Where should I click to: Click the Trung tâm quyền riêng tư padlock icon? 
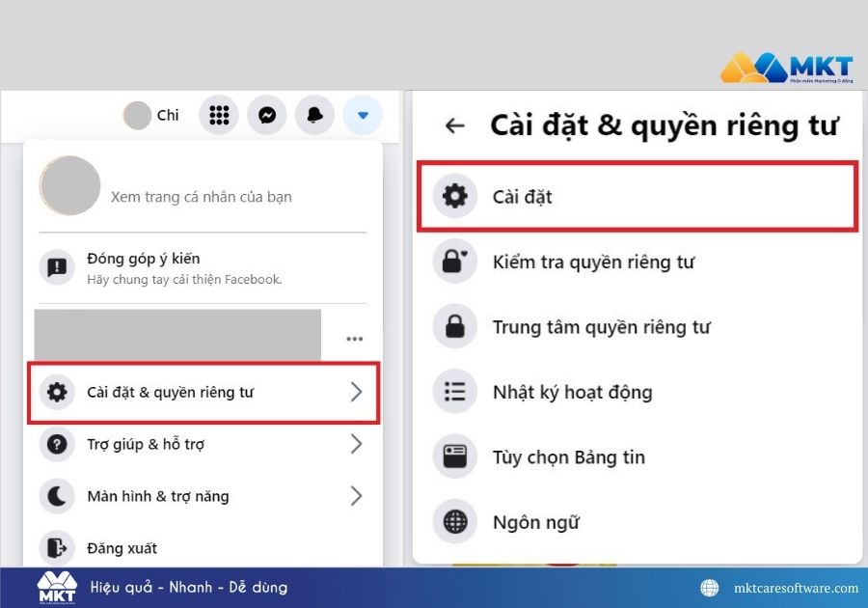454,326
